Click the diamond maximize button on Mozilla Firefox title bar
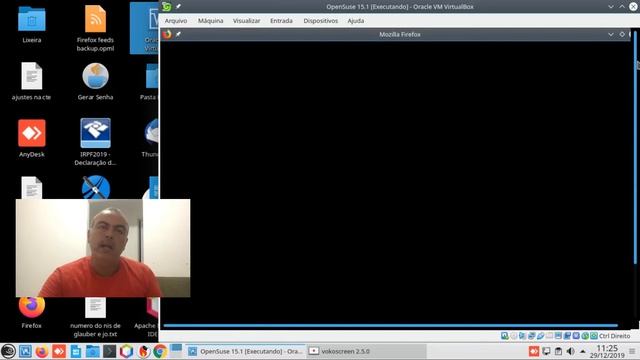The width and height of the screenshot is (640, 360). pos(622,34)
